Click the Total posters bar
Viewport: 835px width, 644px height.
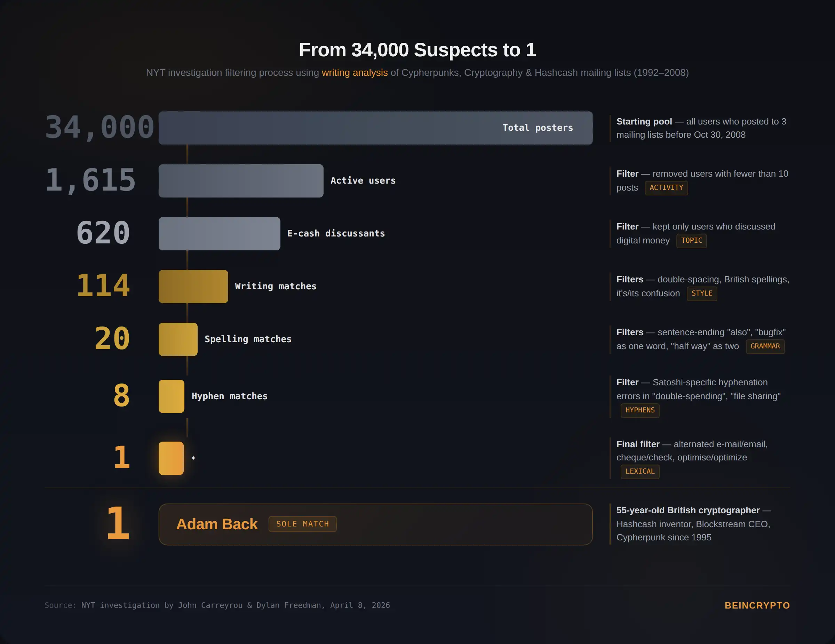click(375, 128)
